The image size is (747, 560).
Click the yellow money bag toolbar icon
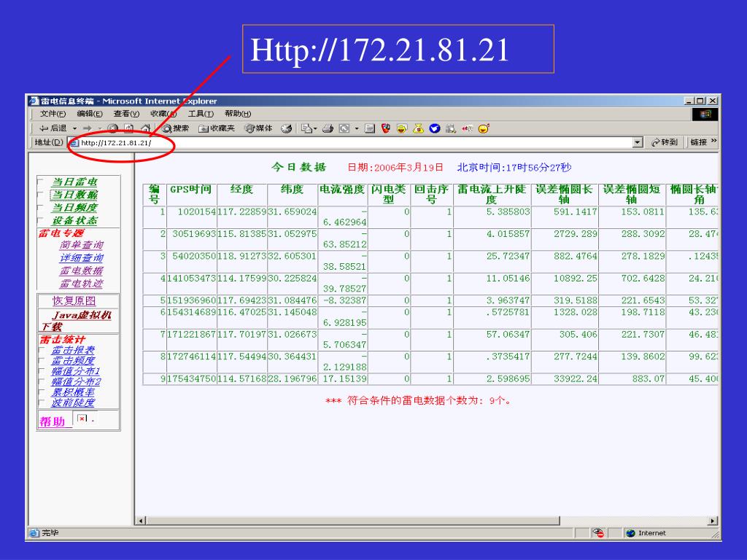point(418,128)
